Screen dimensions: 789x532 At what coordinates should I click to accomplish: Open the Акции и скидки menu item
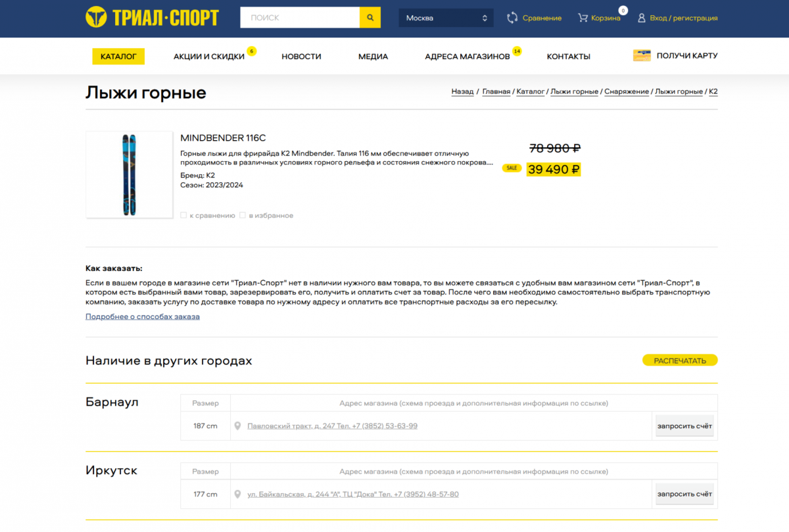(209, 57)
